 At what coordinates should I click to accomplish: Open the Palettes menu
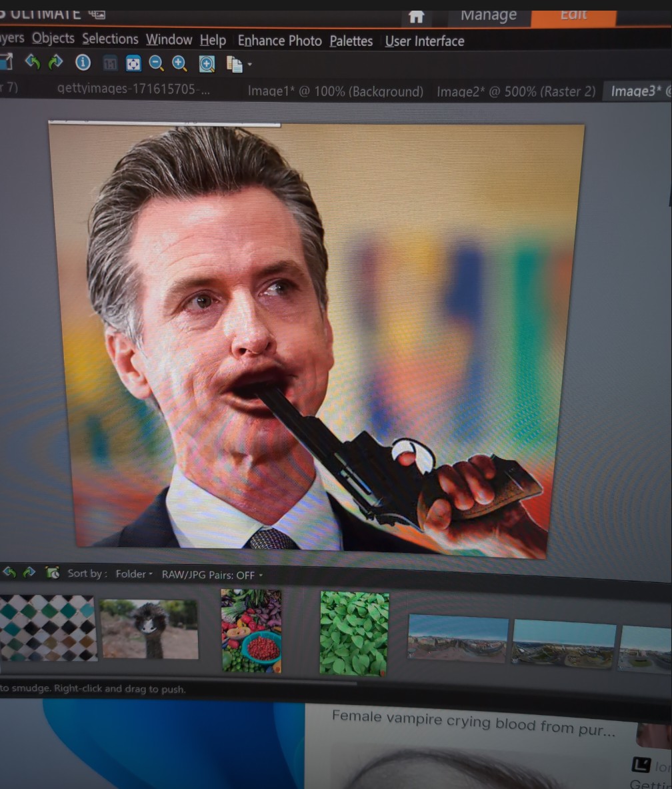point(351,41)
